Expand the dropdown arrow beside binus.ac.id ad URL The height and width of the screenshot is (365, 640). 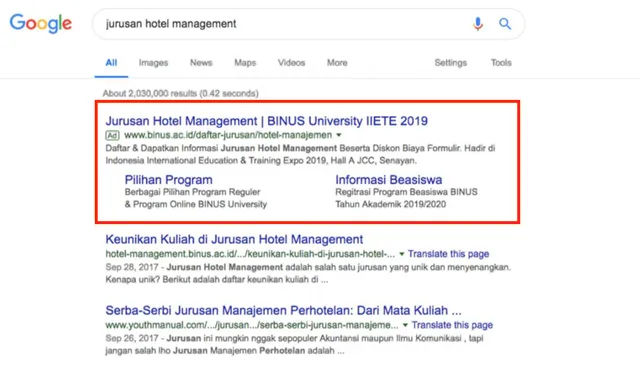click(x=339, y=135)
